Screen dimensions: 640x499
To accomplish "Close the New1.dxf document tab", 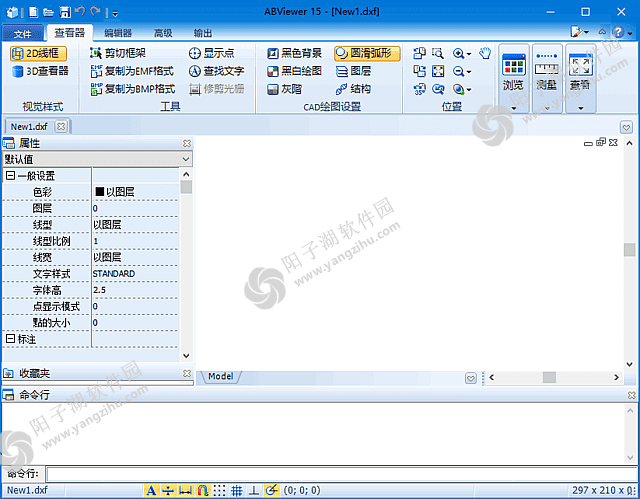I will pos(61,126).
